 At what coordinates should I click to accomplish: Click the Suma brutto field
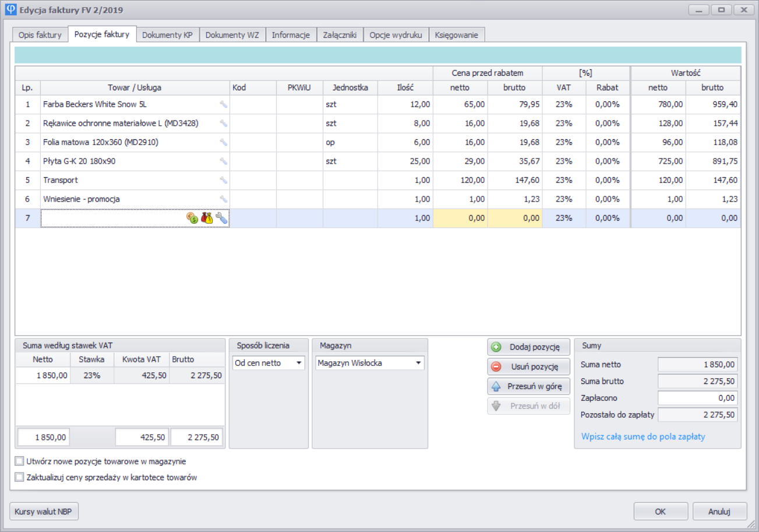point(697,382)
